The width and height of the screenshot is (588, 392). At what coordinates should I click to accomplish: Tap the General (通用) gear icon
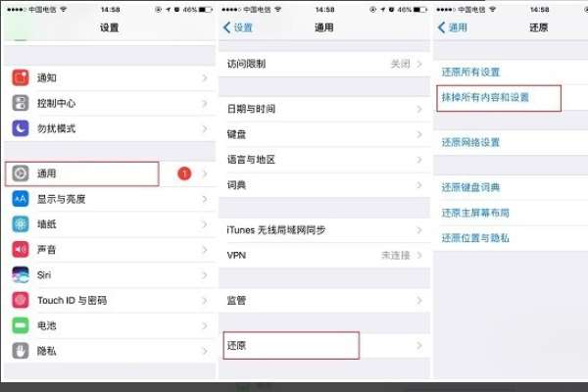tap(21, 173)
